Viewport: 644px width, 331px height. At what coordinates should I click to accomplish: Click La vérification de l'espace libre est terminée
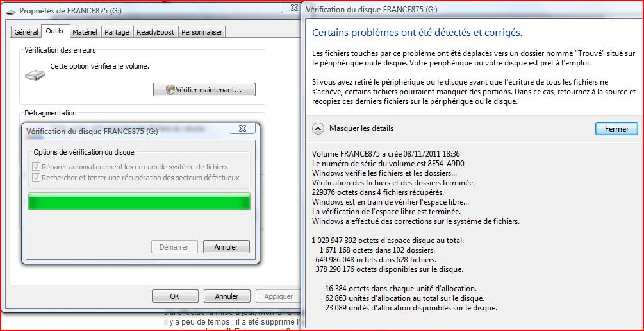click(386, 212)
